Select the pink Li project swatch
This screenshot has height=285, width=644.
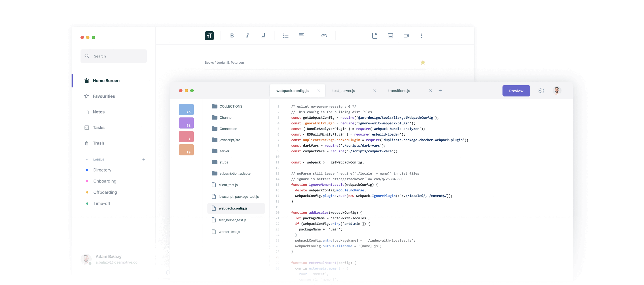[x=186, y=137]
